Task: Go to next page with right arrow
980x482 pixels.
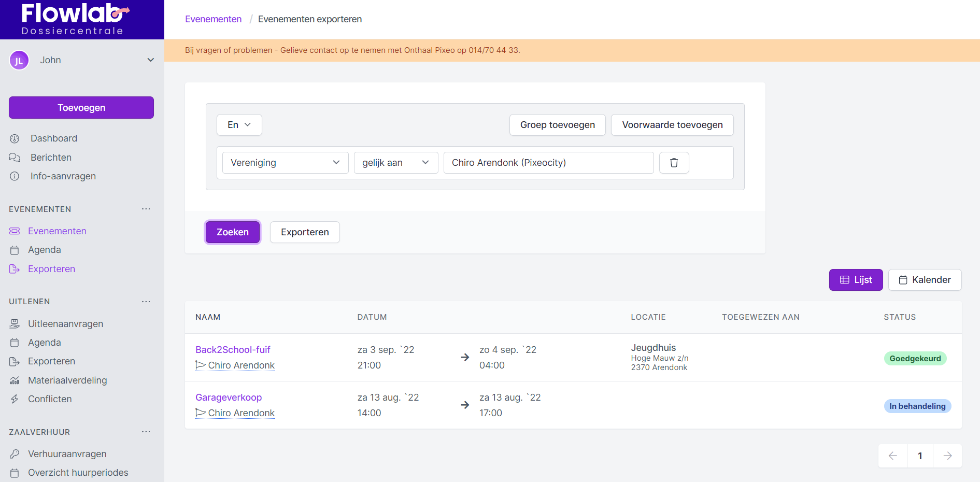Action: pyautogui.click(x=947, y=456)
